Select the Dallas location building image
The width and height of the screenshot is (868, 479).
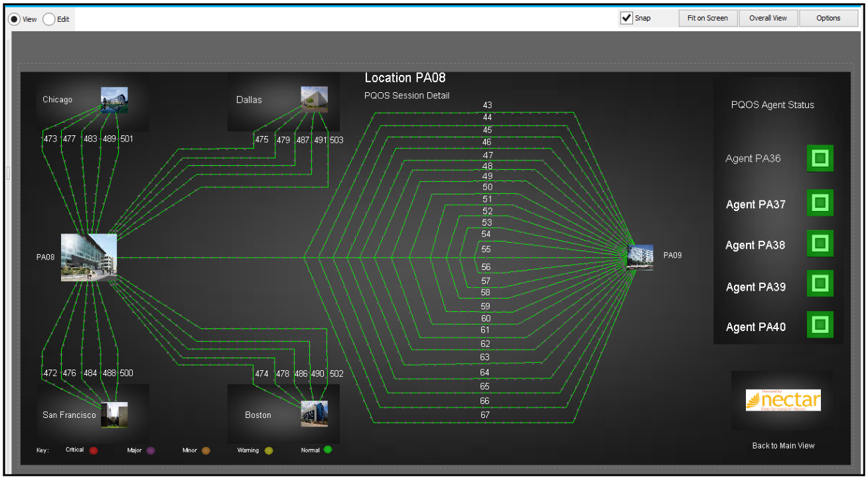pyautogui.click(x=314, y=100)
